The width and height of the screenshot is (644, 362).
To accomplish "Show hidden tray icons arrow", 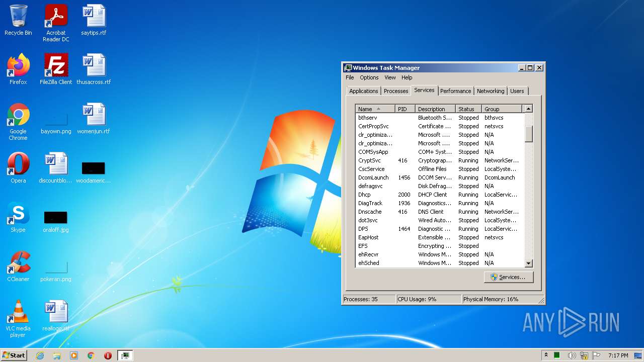I will click(x=546, y=355).
